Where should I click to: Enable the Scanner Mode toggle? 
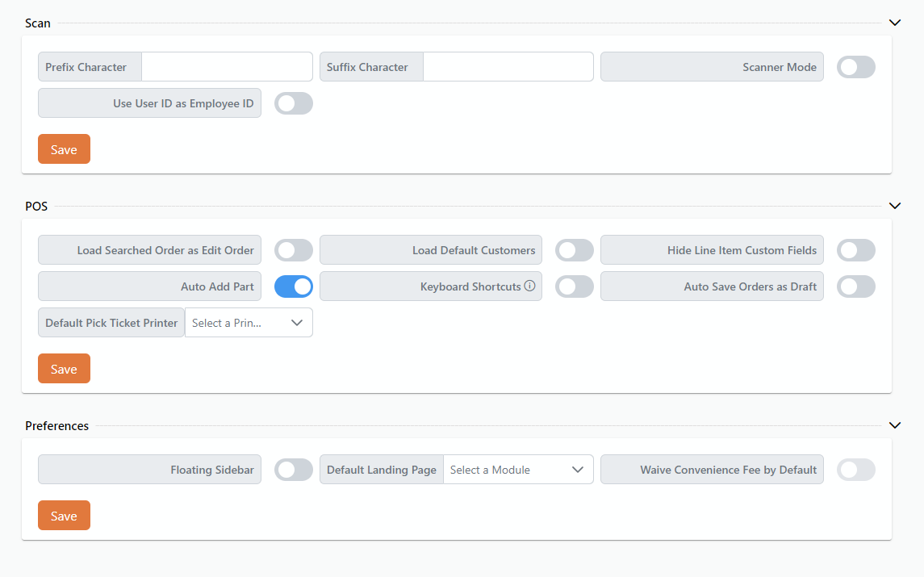coord(855,67)
